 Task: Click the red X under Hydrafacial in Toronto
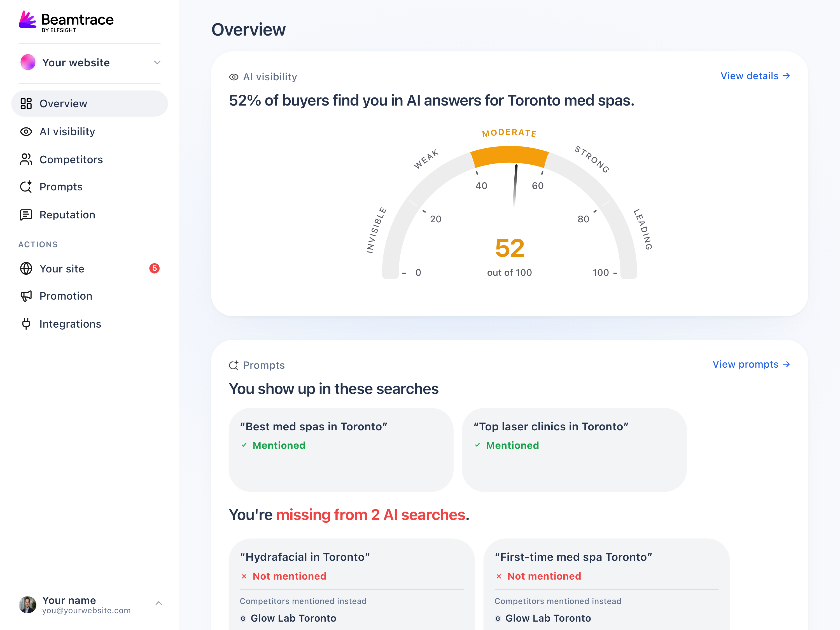coord(244,577)
